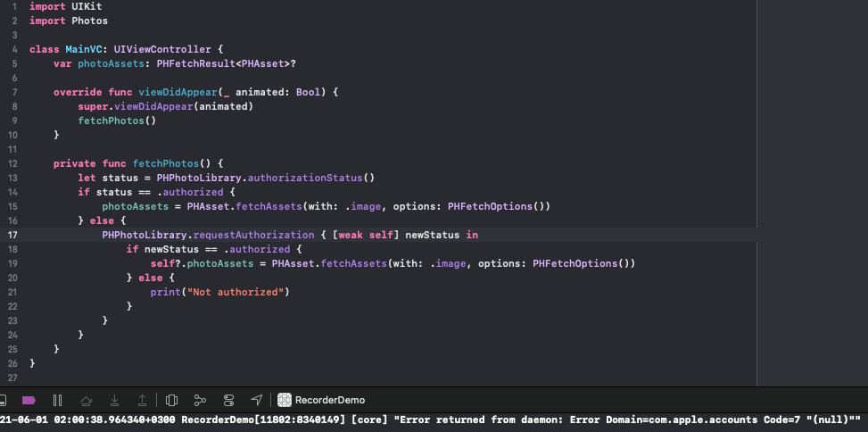Click the line 17 number in the gutter
This screenshot has width=868, height=432.
(12, 235)
